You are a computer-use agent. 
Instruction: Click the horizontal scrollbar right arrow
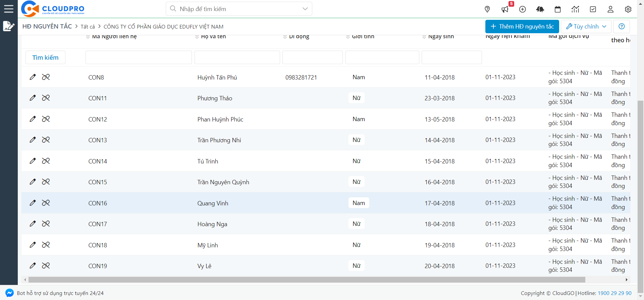point(627,280)
